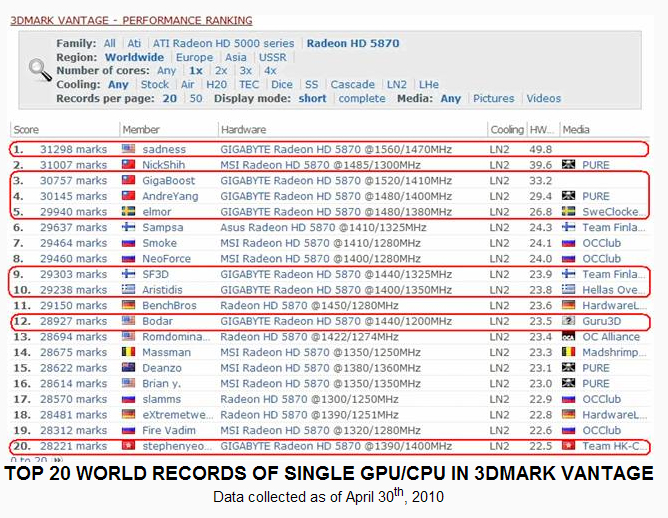Click the Finnish flag beside Sampsa
This screenshot has height=518, width=668.
point(128,227)
